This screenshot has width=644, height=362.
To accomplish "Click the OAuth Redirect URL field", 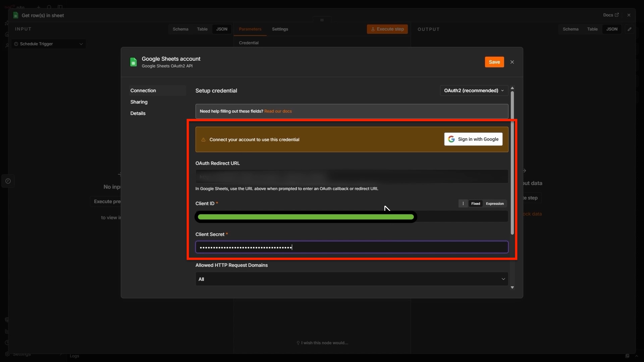I will tap(352, 176).
